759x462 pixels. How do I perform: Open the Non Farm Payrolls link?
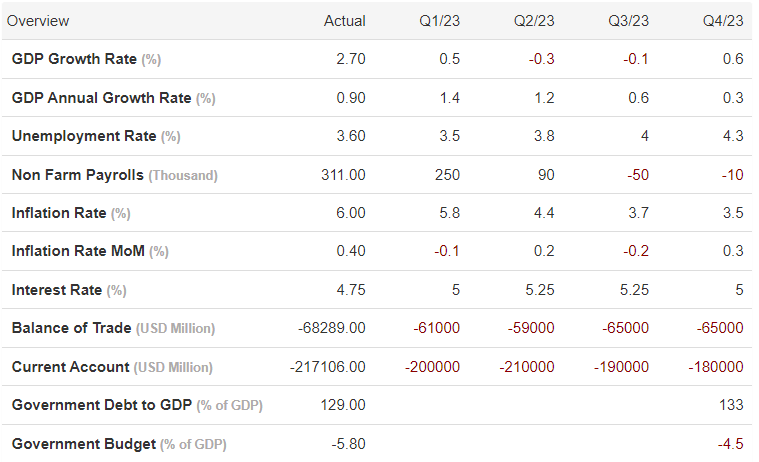77,174
